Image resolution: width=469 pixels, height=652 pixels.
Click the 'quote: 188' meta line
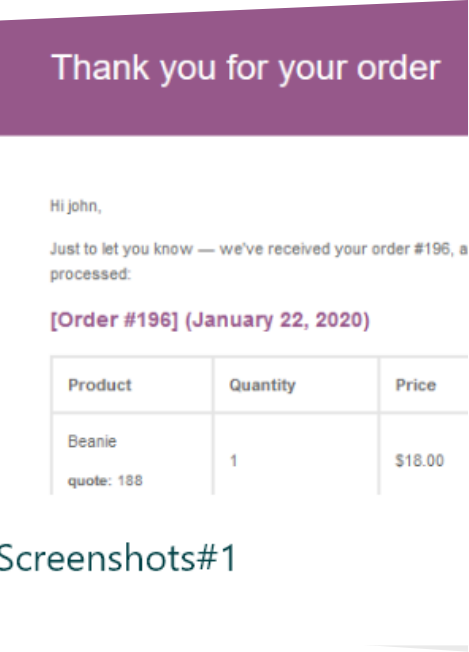pyautogui.click(x=105, y=481)
